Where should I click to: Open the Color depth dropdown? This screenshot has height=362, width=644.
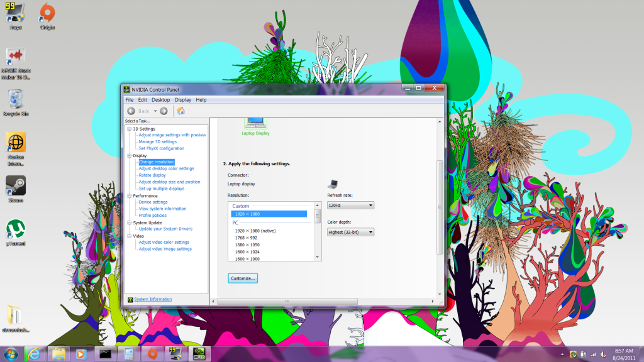(x=350, y=233)
